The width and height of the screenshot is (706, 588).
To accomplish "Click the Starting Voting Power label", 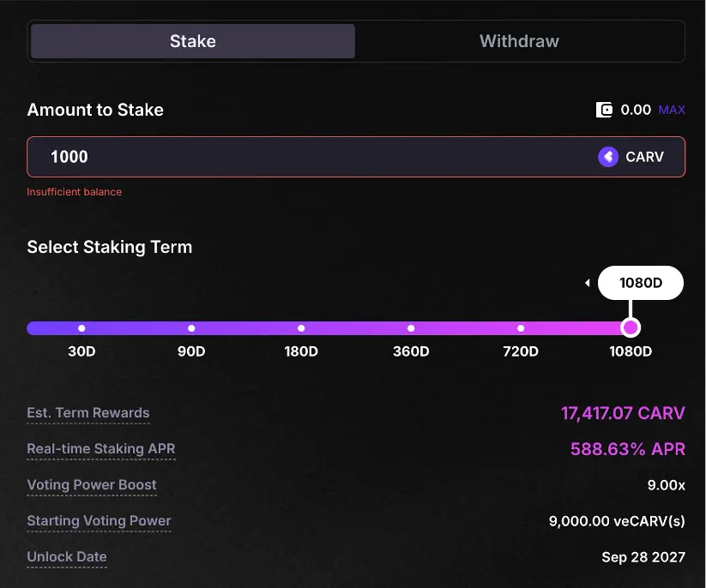I will point(99,521).
